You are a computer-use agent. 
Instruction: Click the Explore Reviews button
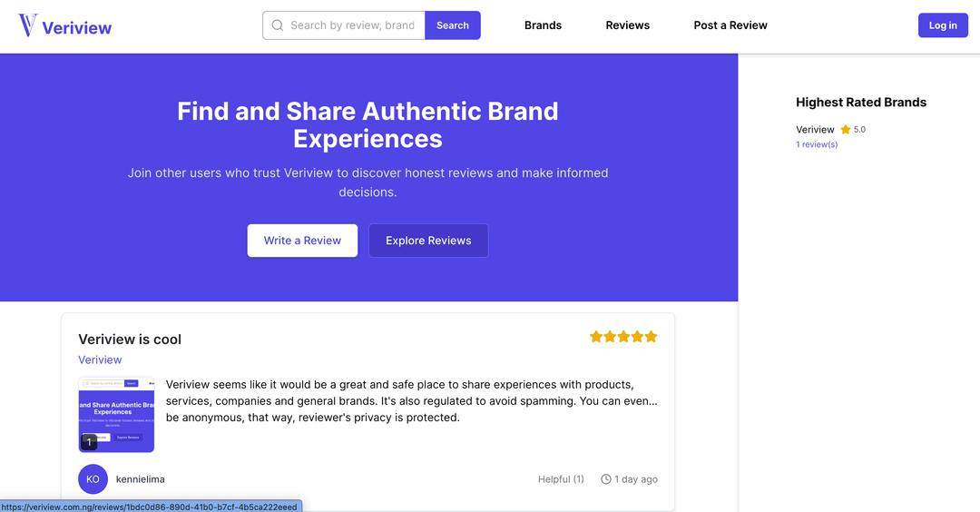point(428,241)
